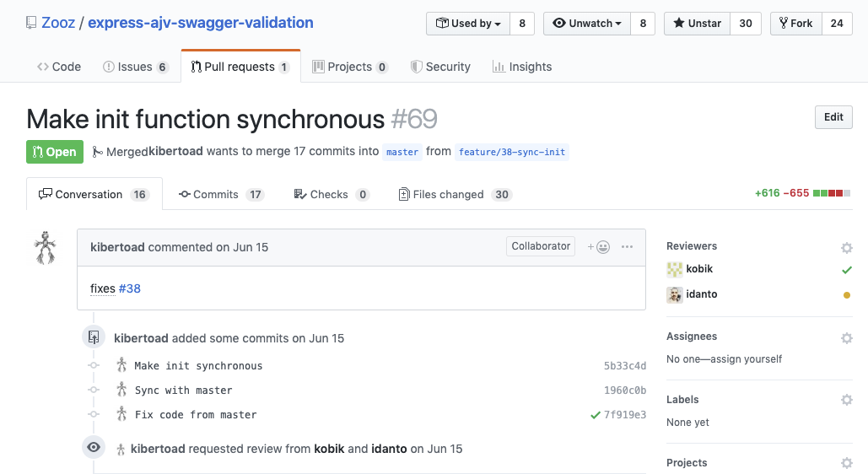View the 8 watchers count

point(643,24)
